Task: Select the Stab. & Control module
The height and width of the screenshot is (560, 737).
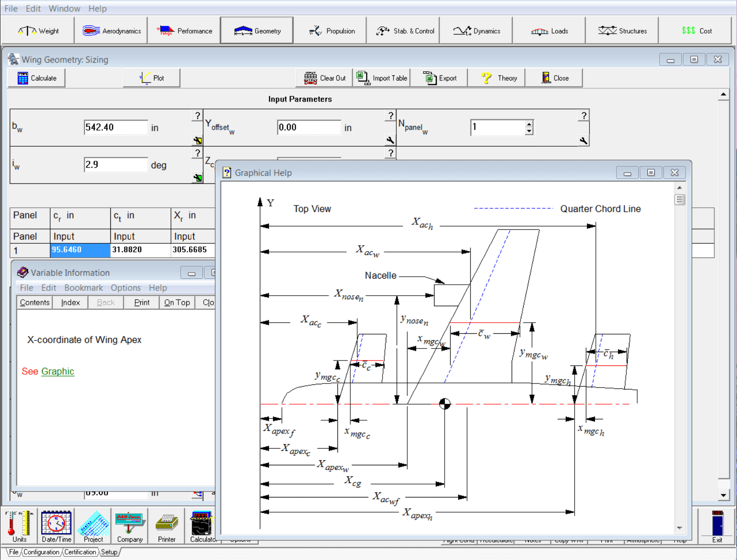Action: (x=403, y=30)
